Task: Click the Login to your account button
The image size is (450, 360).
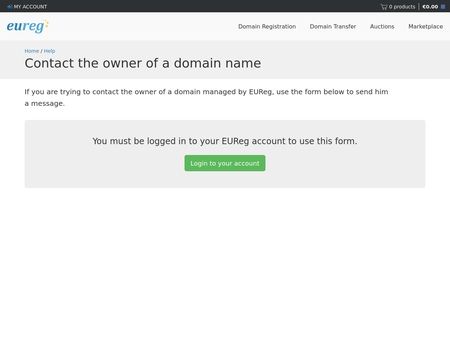Action: coord(225,163)
